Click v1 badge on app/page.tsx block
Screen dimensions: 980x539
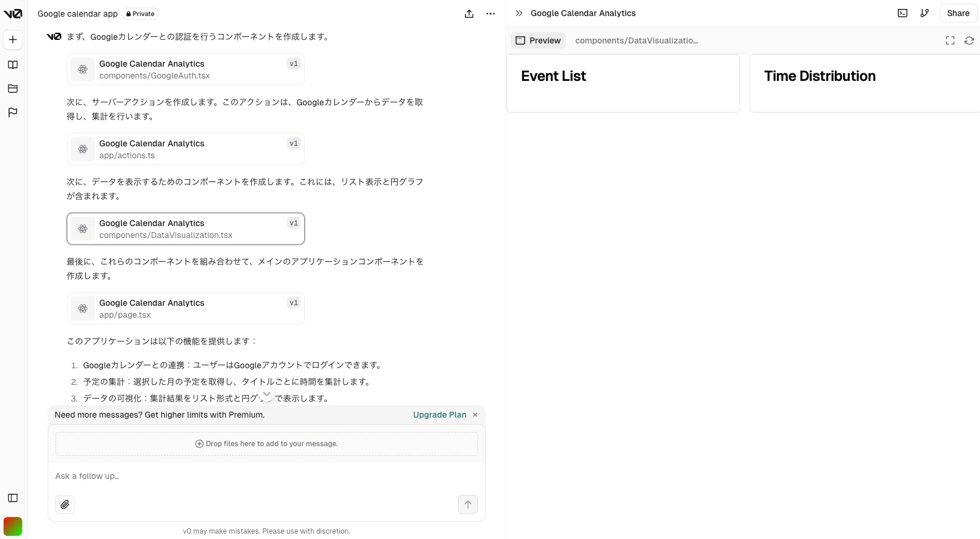coord(294,303)
